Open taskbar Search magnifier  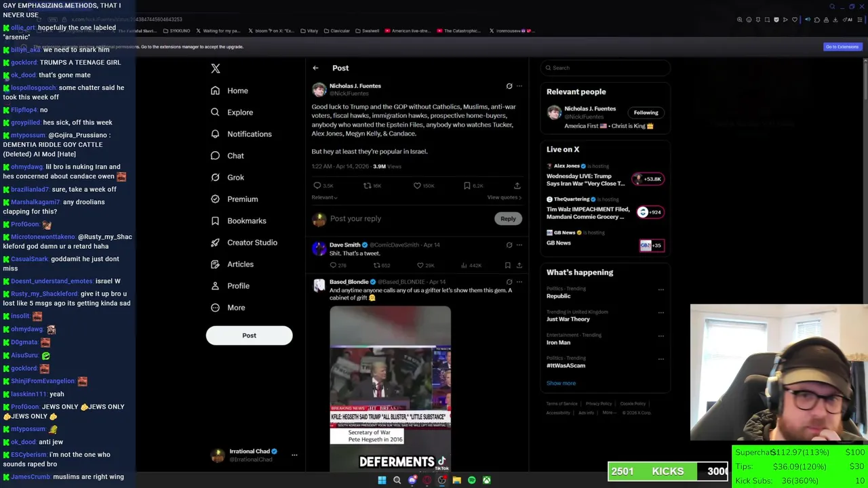[397, 480]
